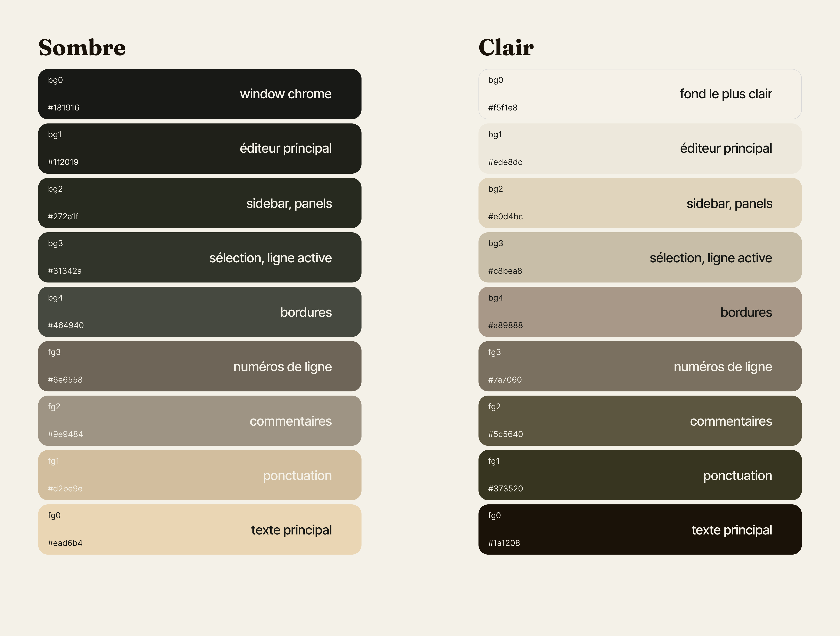The width and height of the screenshot is (840, 636).
Task: Click the Clair heading
Action: click(x=506, y=48)
